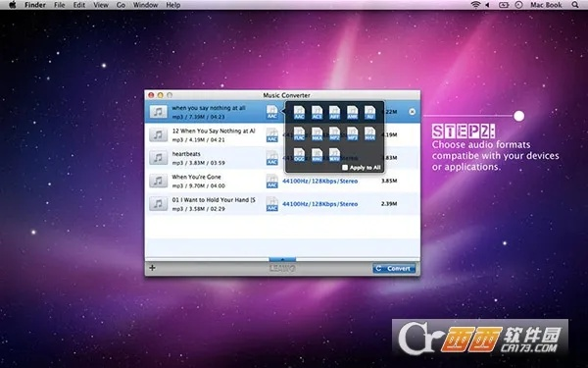Viewport: 588px width, 368px height.
Task: Remove 'when you say nothing at all' with the X button
Action: pos(412,112)
